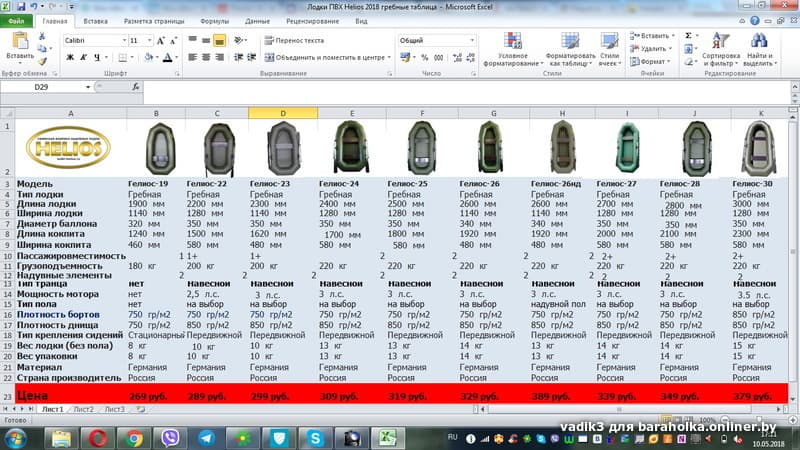
Task: Open Стили ячеек gallery
Action: [x=609, y=49]
